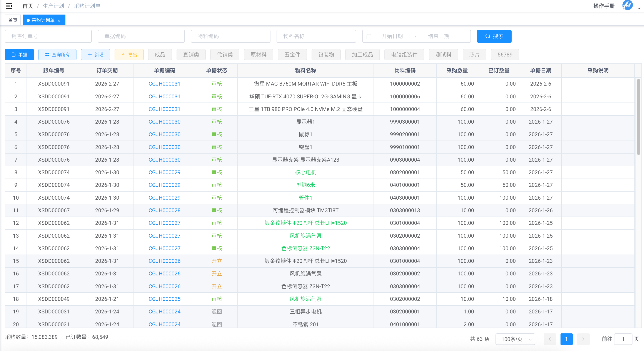644x351 pixels.
Task: Expand the 100条/页 page size dropdown
Action: pyautogui.click(x=515, y=339)
